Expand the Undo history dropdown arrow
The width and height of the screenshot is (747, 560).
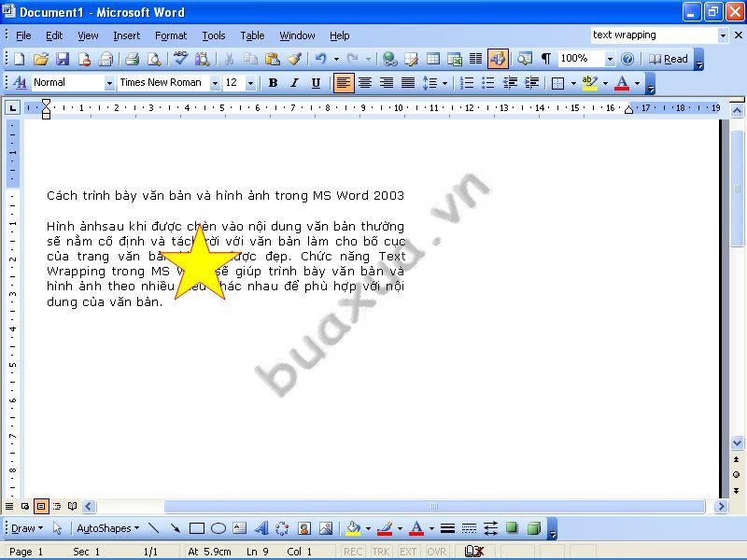(x=336, y=59)
